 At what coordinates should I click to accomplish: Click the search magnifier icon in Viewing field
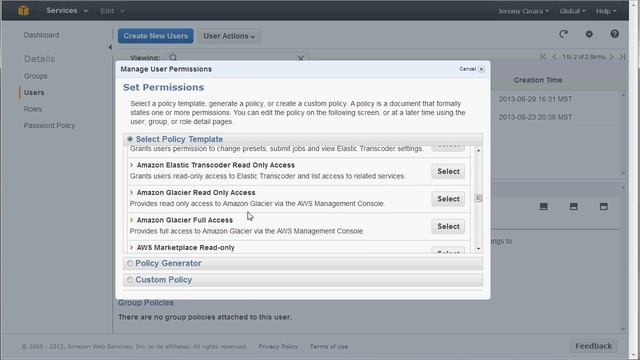tap(173, 58)
